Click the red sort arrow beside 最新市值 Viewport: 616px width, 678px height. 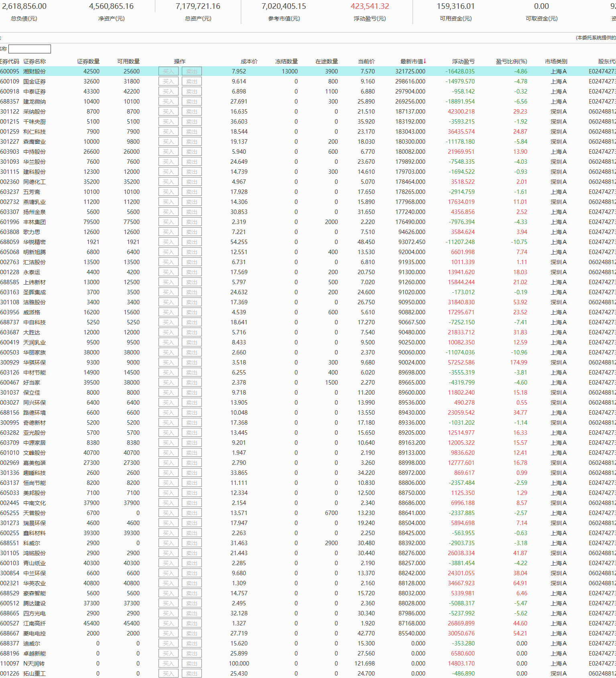point(425,61)
